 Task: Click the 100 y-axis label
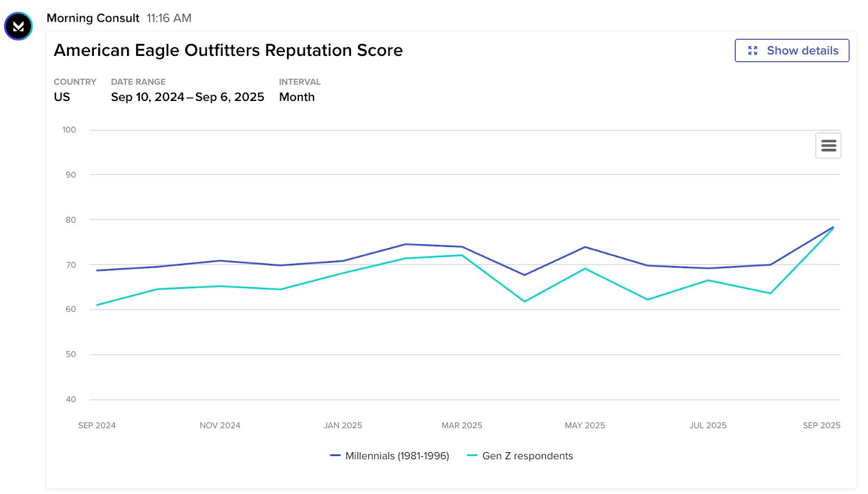69,130
